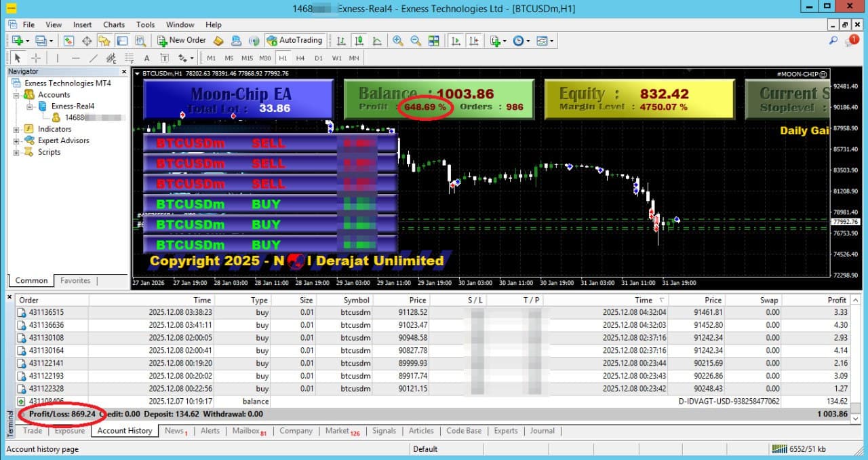Open the Charts menu
The image size is (868, 460).
pos(113,24)
